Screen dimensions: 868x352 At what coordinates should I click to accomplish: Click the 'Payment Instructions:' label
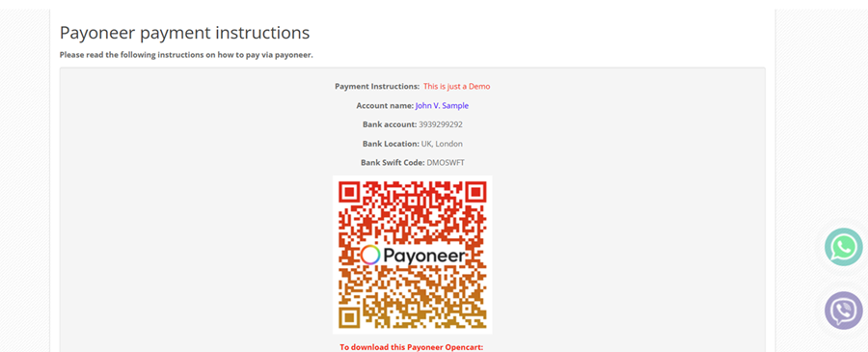pyautogui.click(x=377, y=87)
